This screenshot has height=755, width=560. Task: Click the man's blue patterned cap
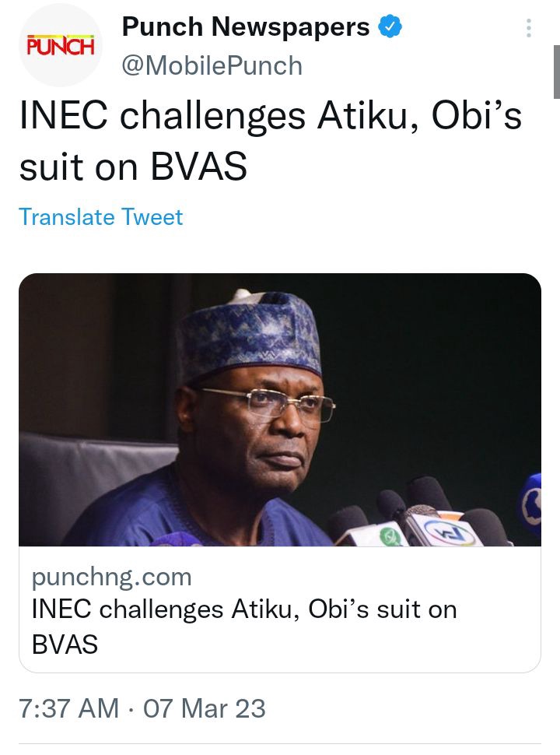pos(249,334)
